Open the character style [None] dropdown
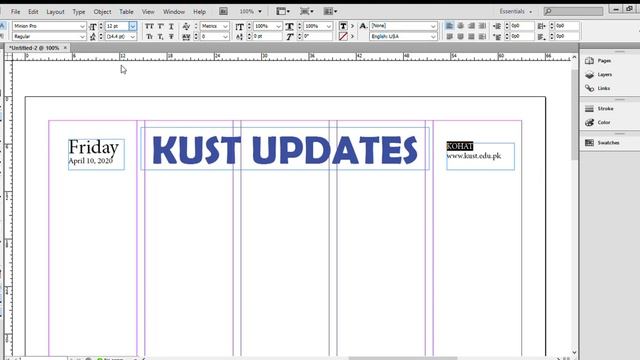This screenshot has width=640, height=360. click(x=403, y=26)
